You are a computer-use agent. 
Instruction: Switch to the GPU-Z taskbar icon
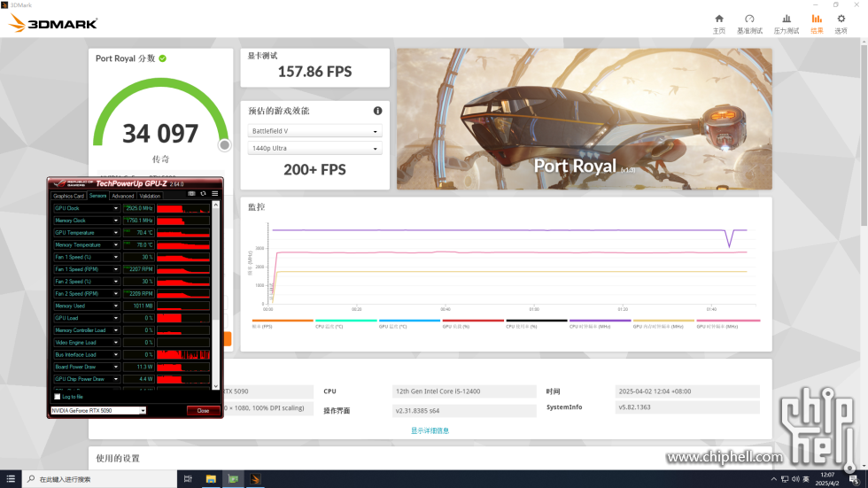[x=233, y=478]
